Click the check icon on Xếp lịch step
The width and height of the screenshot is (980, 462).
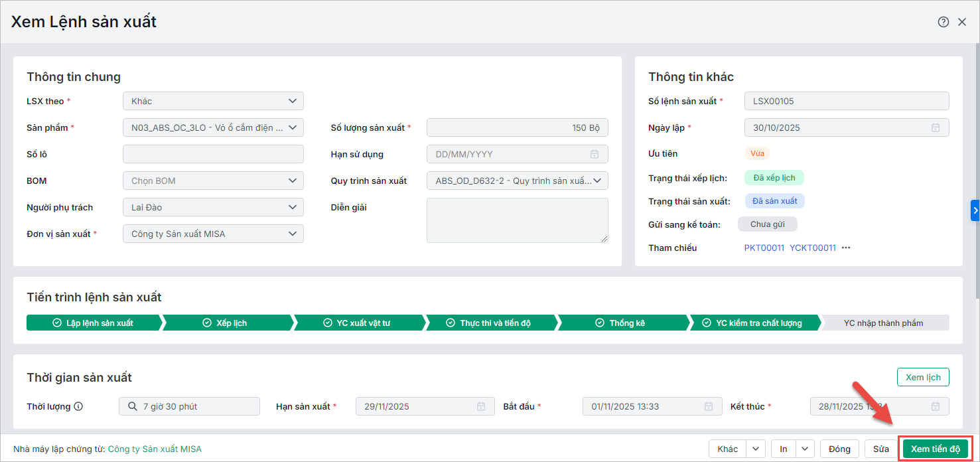[207, 323]
